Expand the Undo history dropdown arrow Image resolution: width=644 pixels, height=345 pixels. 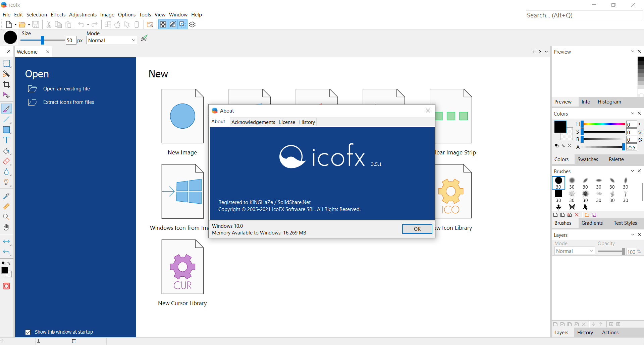[88, 24]
